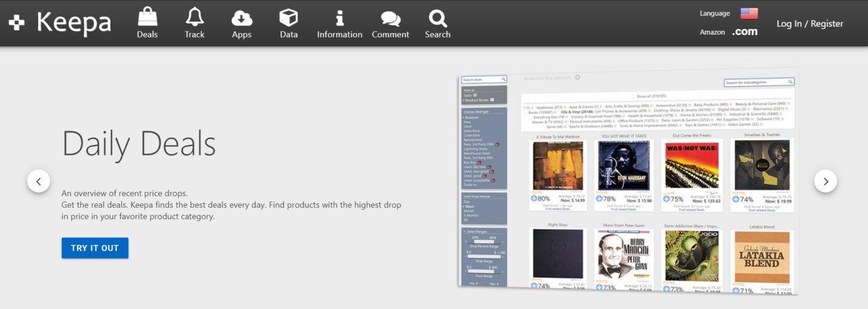This screenshot has width=868, height=309.
Task: Click the US flag language icon
Action: click(749, 13)
